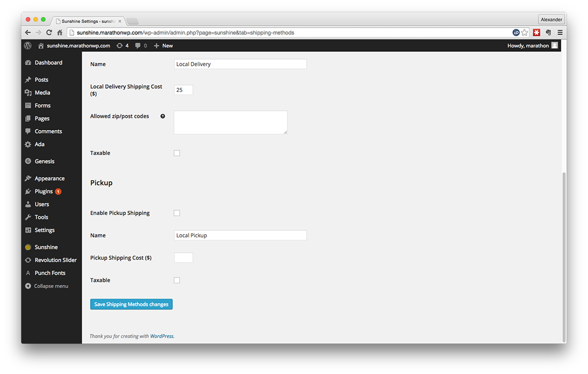Click the Pickup Shipping Cost field
This screenshot has height=374, width=588.
(184, 258)
